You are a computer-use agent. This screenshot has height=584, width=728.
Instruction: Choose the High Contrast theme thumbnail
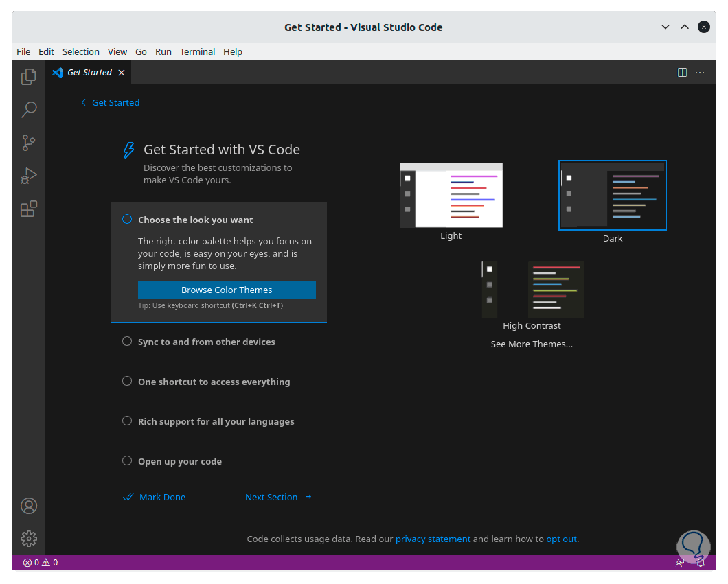[532, 290]
